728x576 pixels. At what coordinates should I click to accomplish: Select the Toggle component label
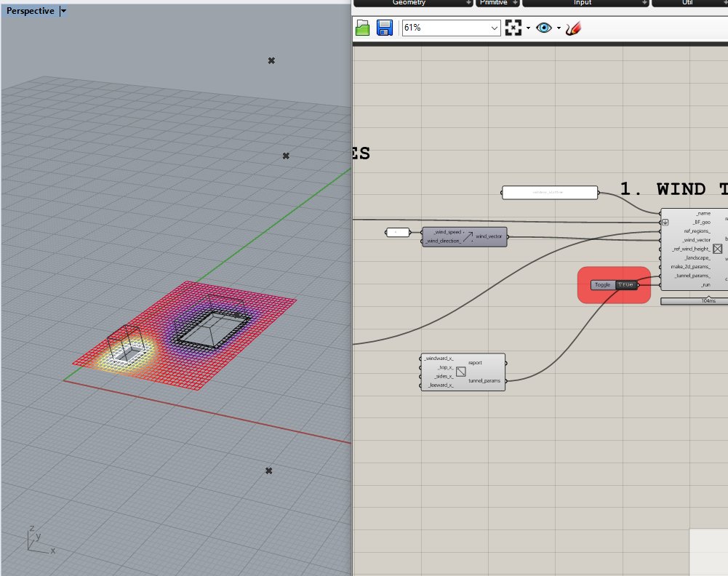(x=603, y=284)
